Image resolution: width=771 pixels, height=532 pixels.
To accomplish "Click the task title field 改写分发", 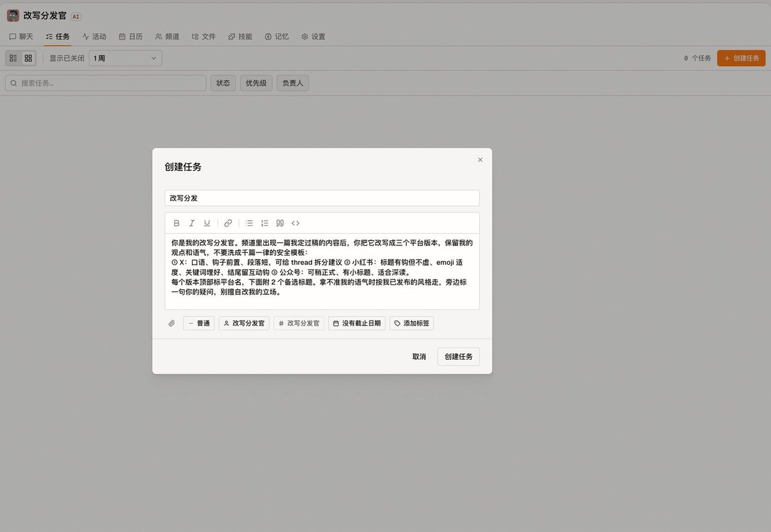I will pos(322,198).
